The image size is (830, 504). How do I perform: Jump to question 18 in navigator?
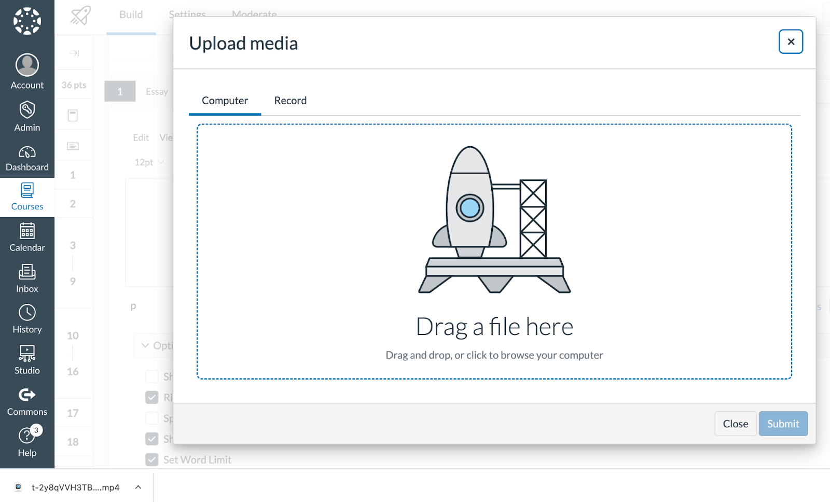tap(73, 442)
